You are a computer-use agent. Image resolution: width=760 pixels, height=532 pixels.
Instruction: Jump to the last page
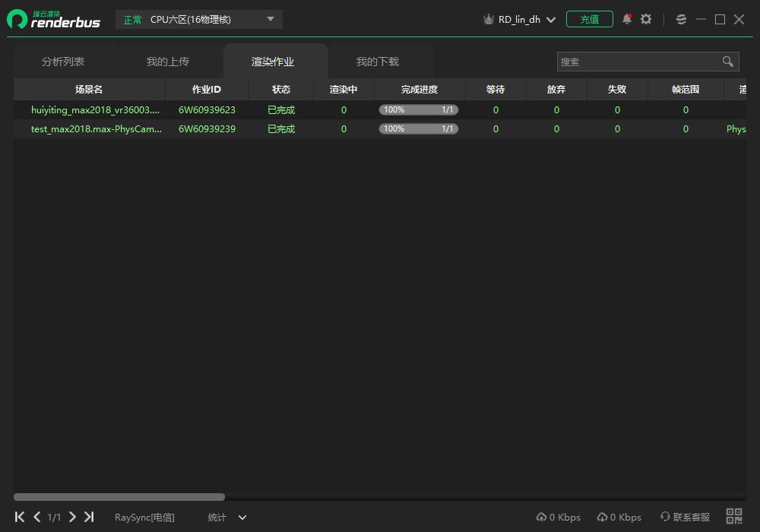coord(89,517)
